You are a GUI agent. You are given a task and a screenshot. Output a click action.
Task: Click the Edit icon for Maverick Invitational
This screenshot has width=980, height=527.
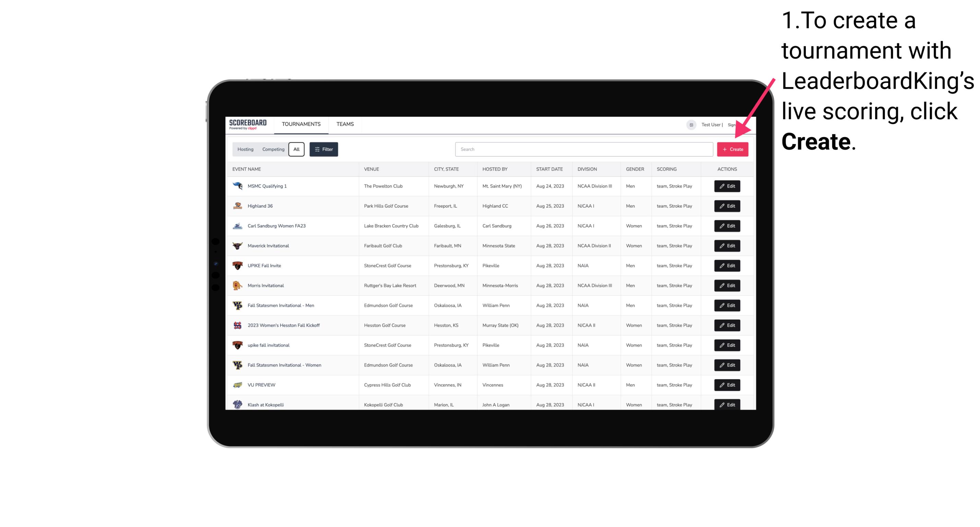point(727,245)
